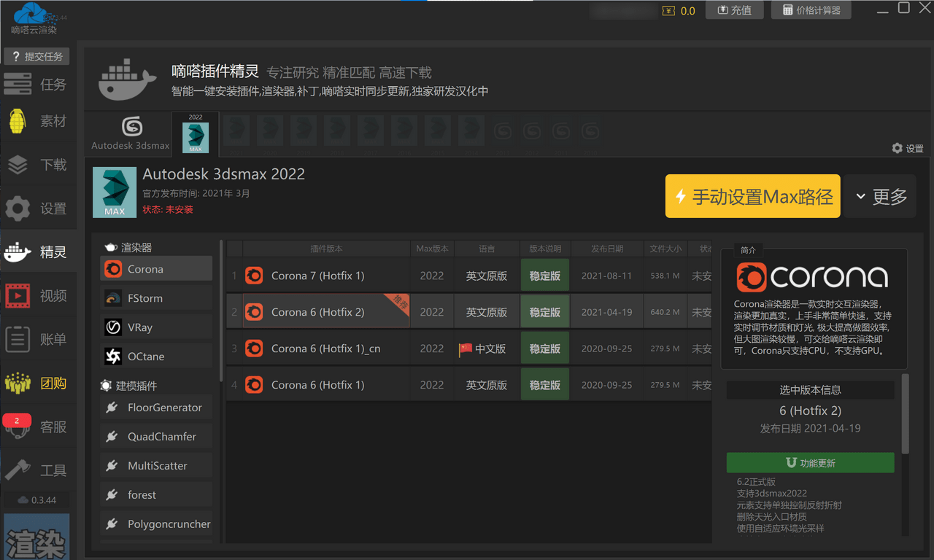Open the gear 设置 menu above the table
934x560 pixels.
[x=908, y=148]
